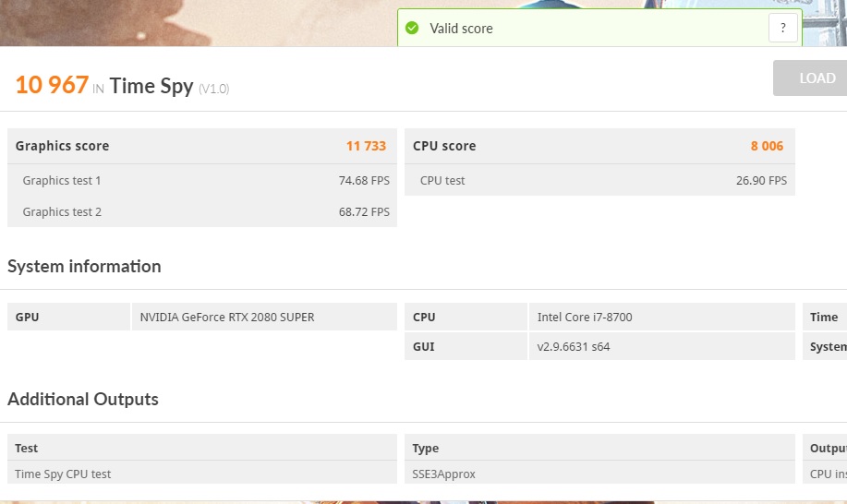Screen dimensions: 847x504
Task: Click the green valid score checkmark icon
Action: [412, 29]
